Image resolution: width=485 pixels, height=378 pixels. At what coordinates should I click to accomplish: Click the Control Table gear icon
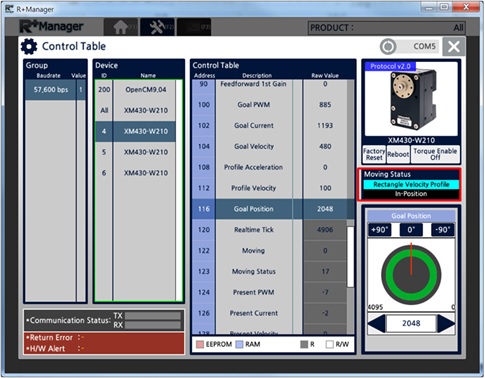29,47
